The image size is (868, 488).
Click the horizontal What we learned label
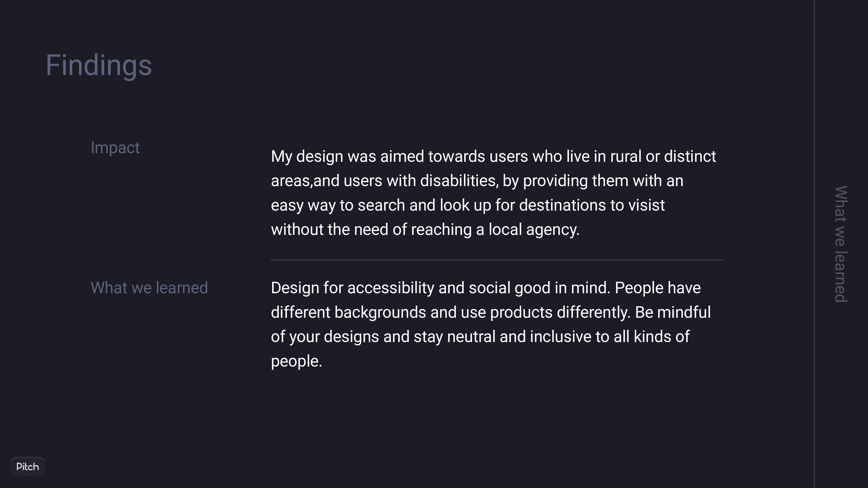pyautogui.click(x=149, y=288)
